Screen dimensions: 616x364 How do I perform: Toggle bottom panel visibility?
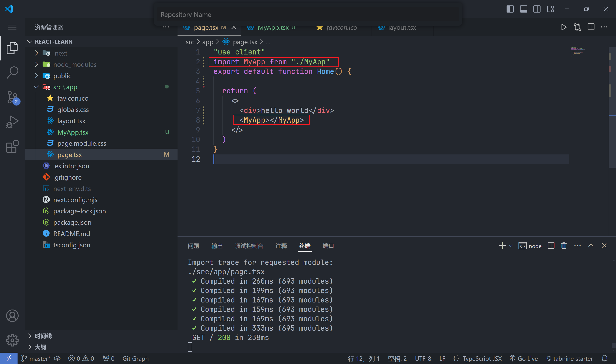[x=523, y=9]
